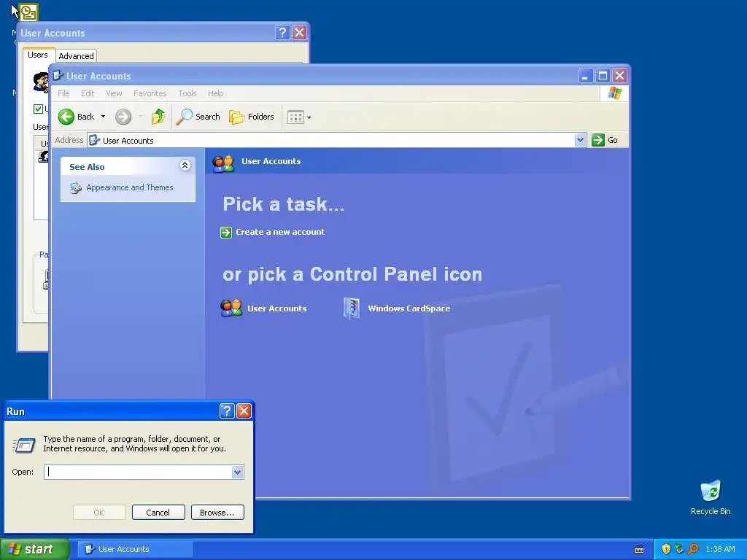Click the User Accounts window title icon
Screen dimensions: 747x560
pyautogui.click(x=58, y=75)
